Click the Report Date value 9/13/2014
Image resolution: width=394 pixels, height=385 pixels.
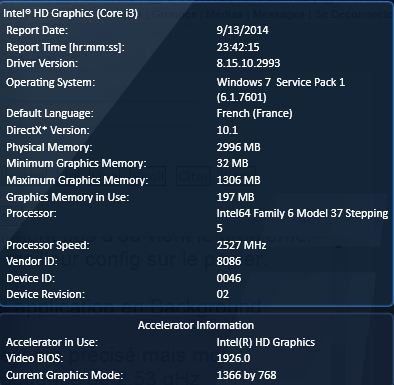pyautogui.click(x=242, y=30)
